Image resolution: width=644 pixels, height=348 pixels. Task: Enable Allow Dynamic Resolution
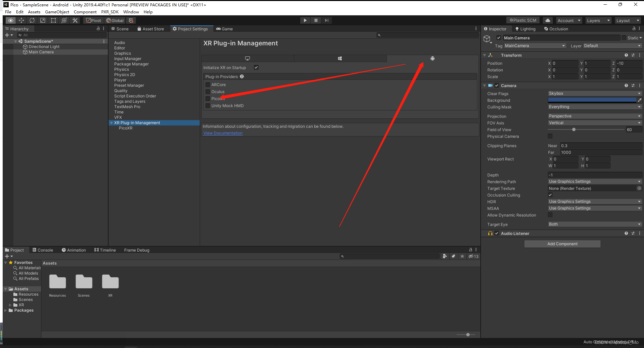[x=550, y=215]
